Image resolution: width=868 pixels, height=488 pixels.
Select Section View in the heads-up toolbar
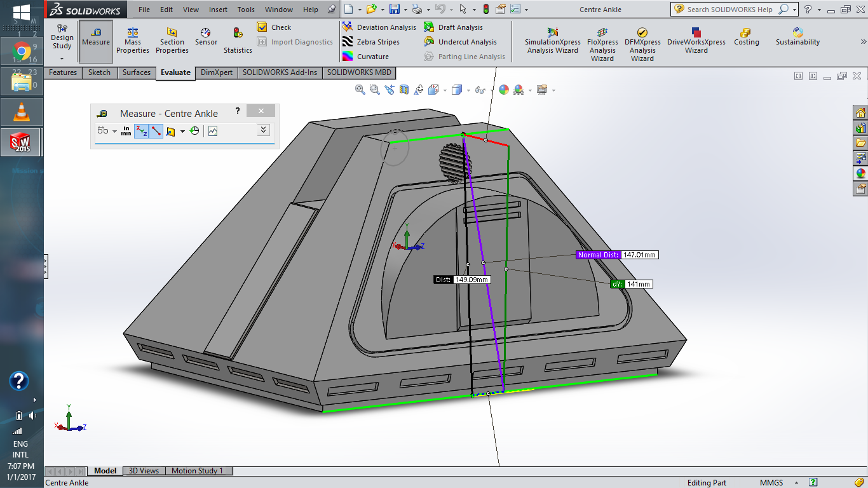404,90
